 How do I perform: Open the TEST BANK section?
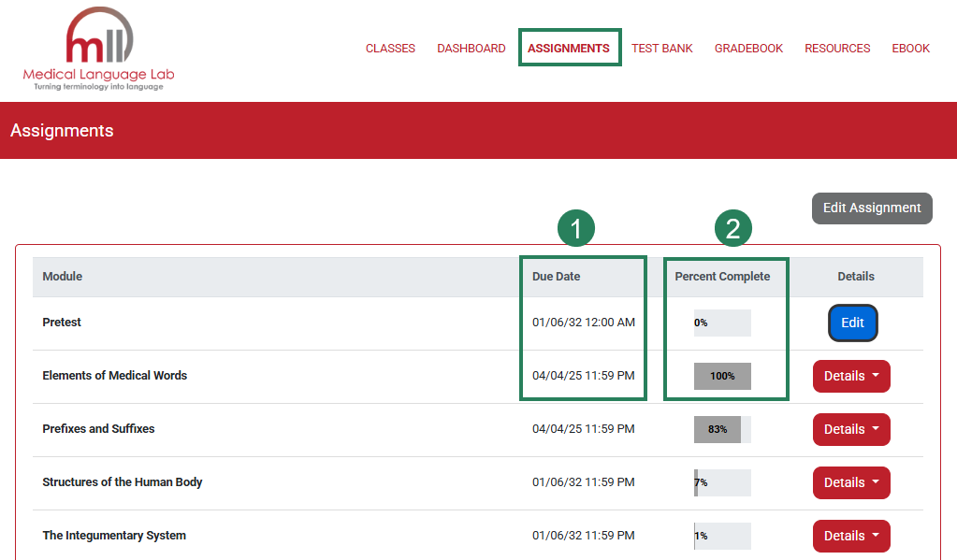pyautogui.click(x=661, y=48)
